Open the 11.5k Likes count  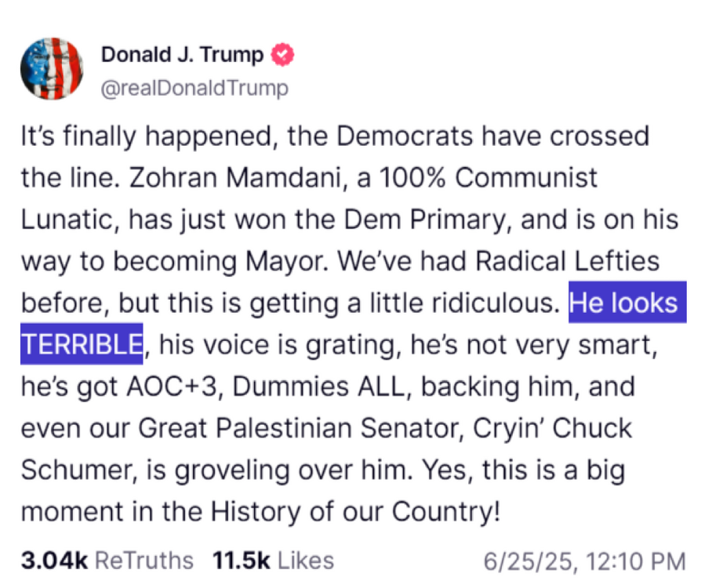pyautogui.click(x=273, y=561)
